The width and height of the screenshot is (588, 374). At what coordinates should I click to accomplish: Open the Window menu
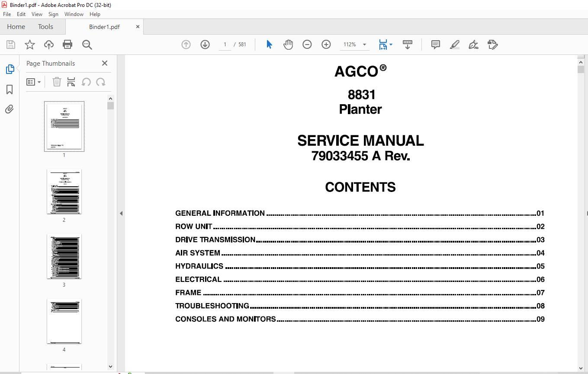tap(74, 14)
